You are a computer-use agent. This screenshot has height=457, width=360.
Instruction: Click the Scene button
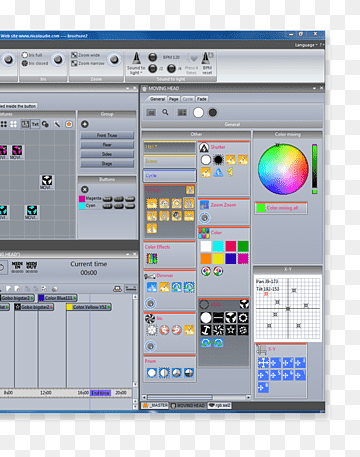coord(169,161)
